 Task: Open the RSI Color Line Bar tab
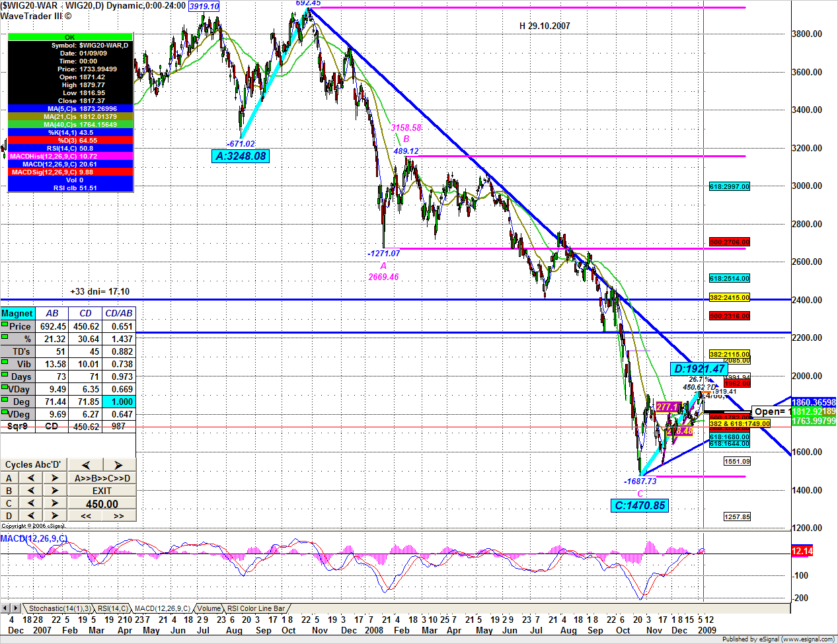tap(256, 608)
